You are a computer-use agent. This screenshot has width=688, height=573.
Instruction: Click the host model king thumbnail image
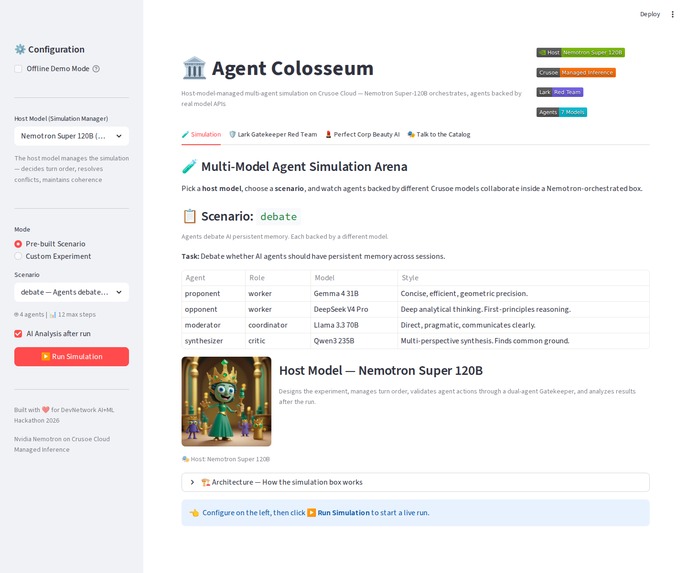226,401
